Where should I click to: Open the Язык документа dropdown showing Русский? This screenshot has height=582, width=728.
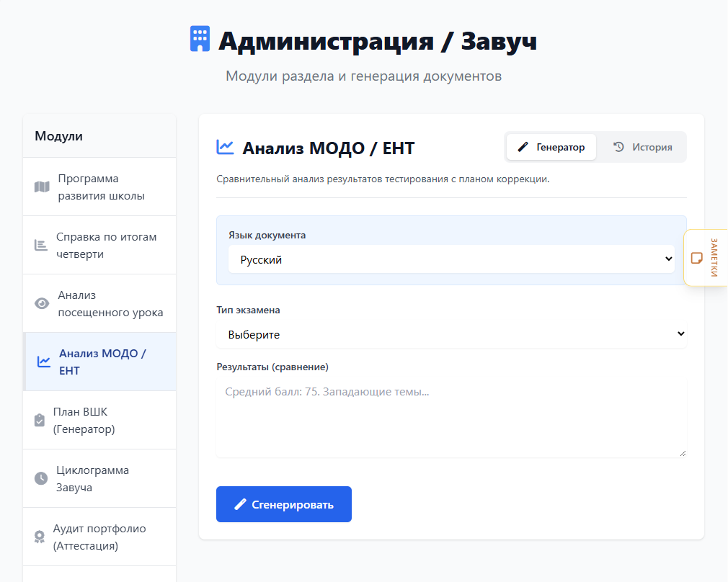(451, 259)
